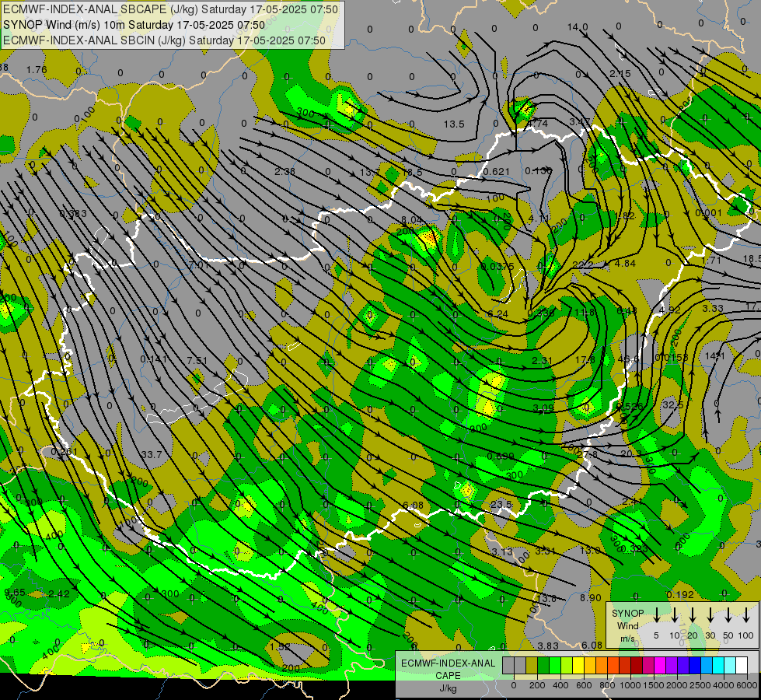The height and width of the screenshot is (700, 761).
Task: Click the '3.83' value near bottom
Action: tap(548, 646)
